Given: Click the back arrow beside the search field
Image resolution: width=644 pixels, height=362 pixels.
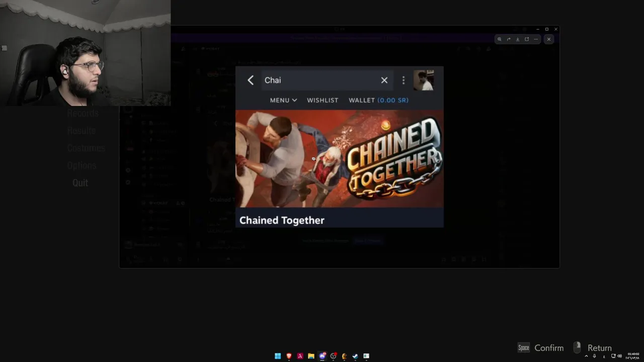Looking at the screenshot, I should click(251, 80).
